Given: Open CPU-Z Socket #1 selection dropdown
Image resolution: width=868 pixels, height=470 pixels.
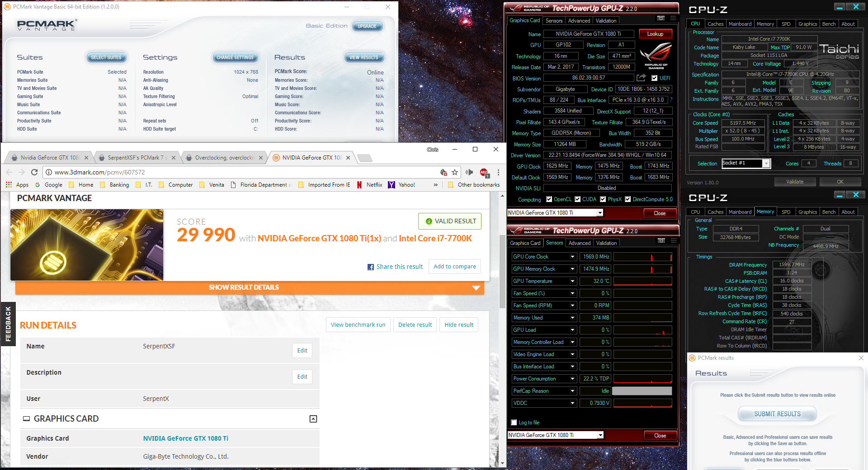Looking at the screenshot, I should (x=766, y=164).
